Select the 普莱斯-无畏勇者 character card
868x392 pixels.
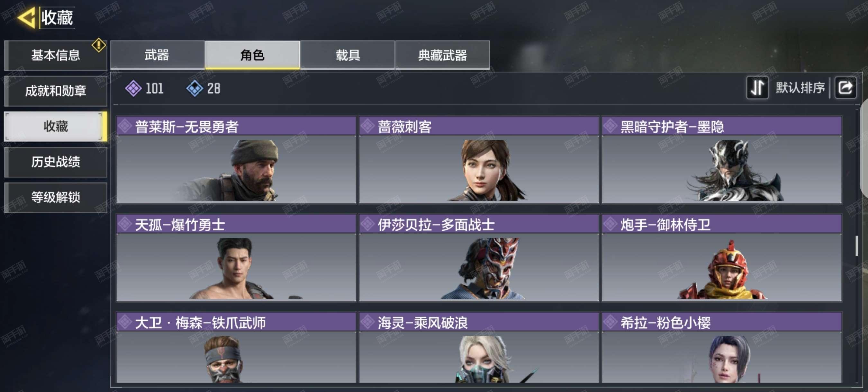pos(236,160)
